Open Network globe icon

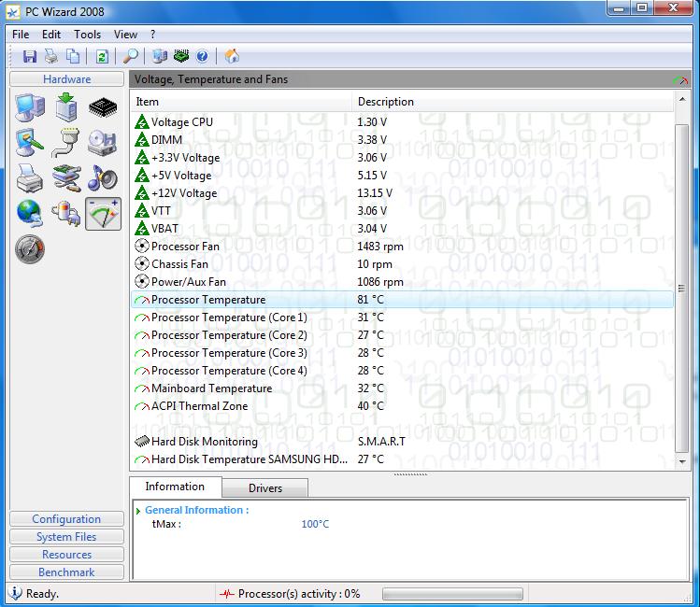coord(30,213)
